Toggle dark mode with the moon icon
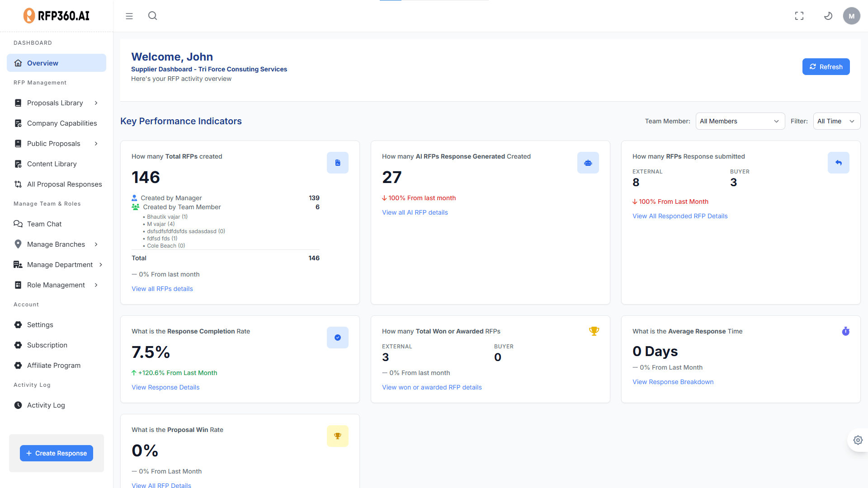This screenshot has height=488, width=868. 828,16
